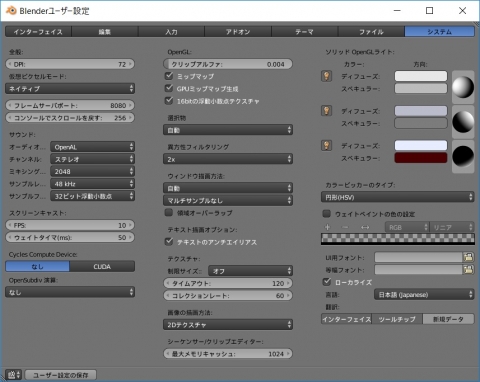
Task: Switch to システム tab
Action: click(x=440, y=32)
